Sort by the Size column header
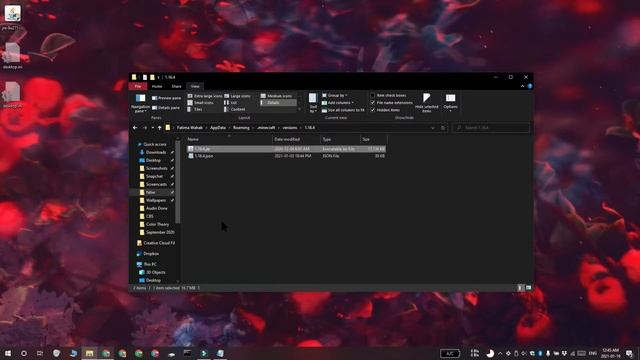This screenshot has width=640, height=360. pyautogui.click(x=373, y=139)
